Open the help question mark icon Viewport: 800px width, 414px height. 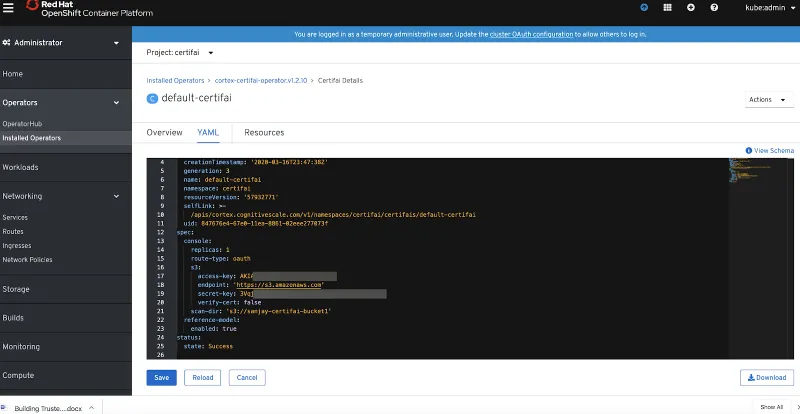pyautogui.click(x=714, y=8)
